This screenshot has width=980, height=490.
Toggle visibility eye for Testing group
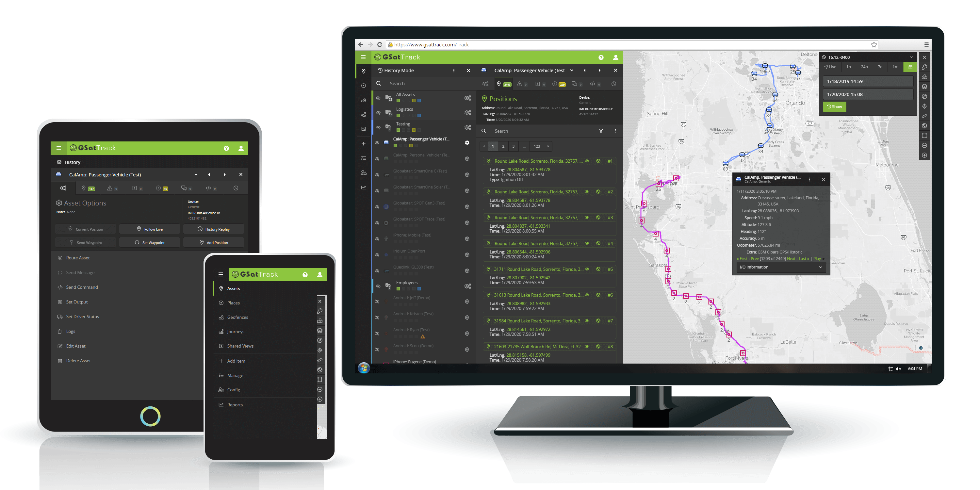click(x=378, y=127)
